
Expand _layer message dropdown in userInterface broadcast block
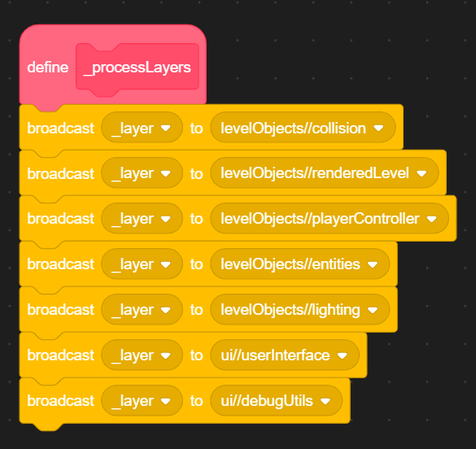(x=142, y=355)
